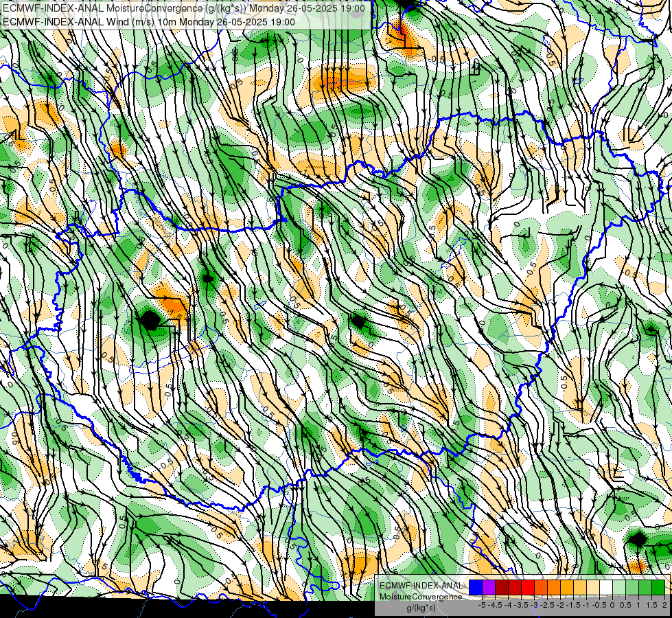Click the -1.5 tick label in legend
Image resolution: width=672 pixels, height=618 pixels.
click(x=573, y=605)
